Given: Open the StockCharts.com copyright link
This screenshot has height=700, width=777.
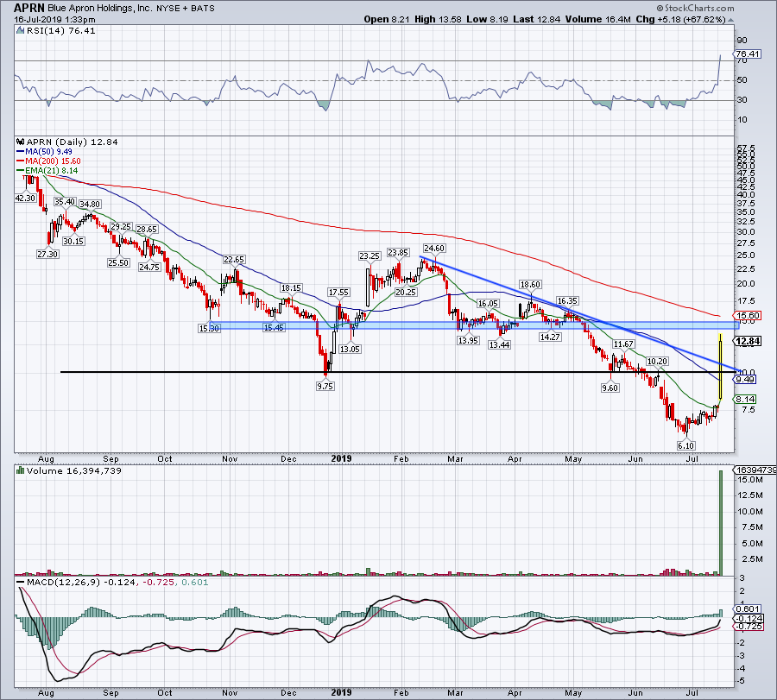Looking at the screenshot, I should pos(696,8).
